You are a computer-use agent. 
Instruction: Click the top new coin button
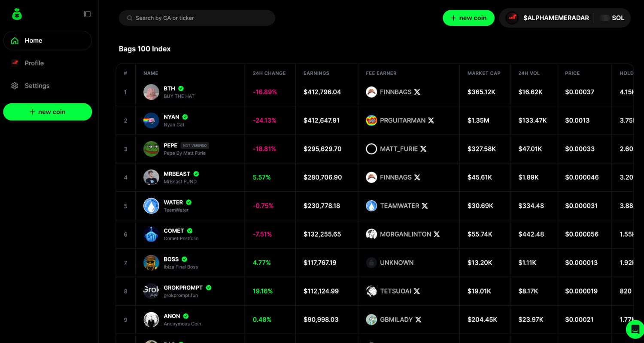(x=468, y=18)
